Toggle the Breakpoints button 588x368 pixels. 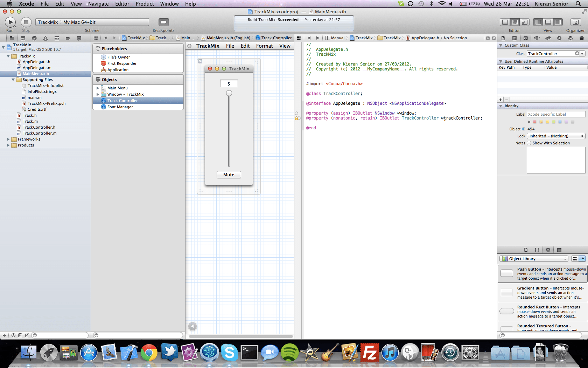coord(163,22)
